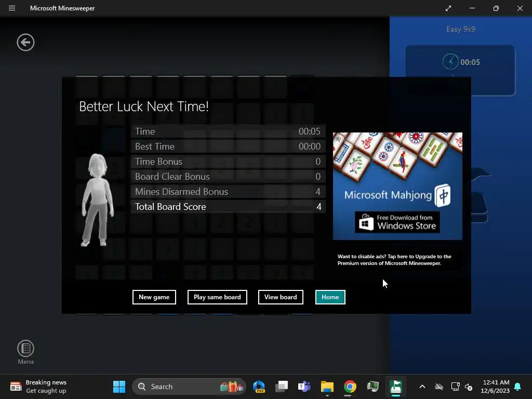Choose Play same board
This screenshot has width=532, height=399.
(217, 297)
